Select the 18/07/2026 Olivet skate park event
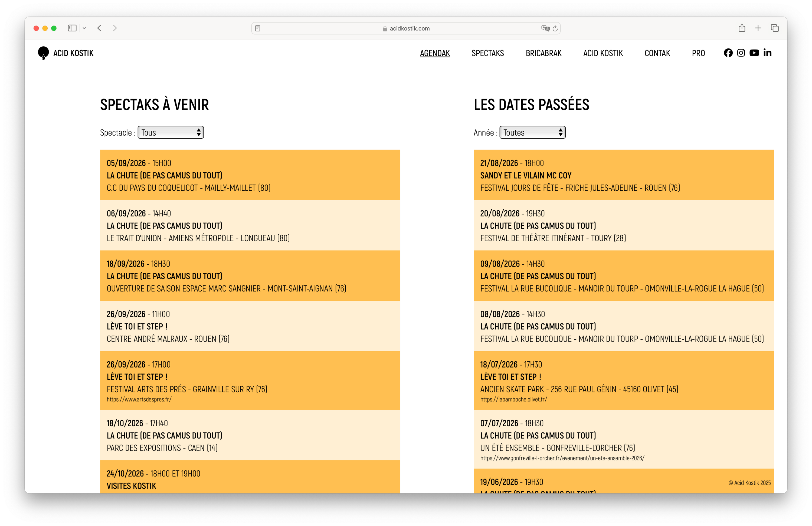812x526 pixels. point(624,381)
